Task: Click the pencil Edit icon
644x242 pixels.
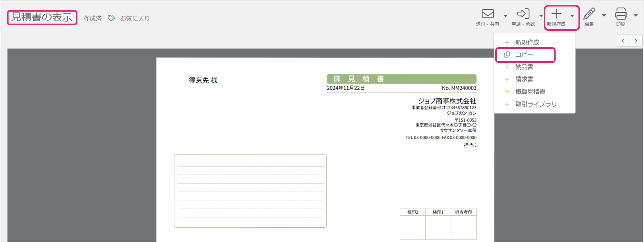Action: tap(589, 14)
